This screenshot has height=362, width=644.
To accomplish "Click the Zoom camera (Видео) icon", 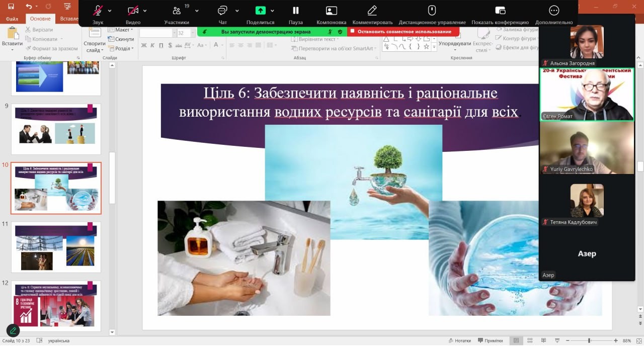I will pyautogui.click(x=133, y=10).
